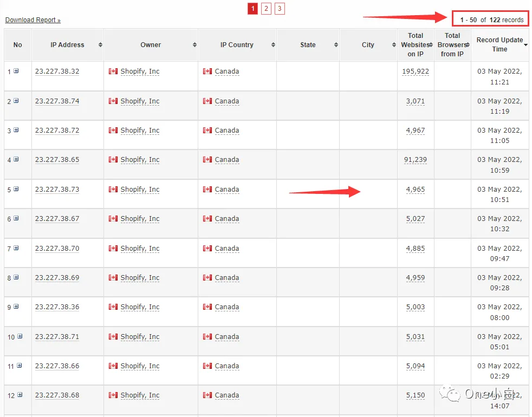
Task: Click the No column header
Action: click(18, 45)
